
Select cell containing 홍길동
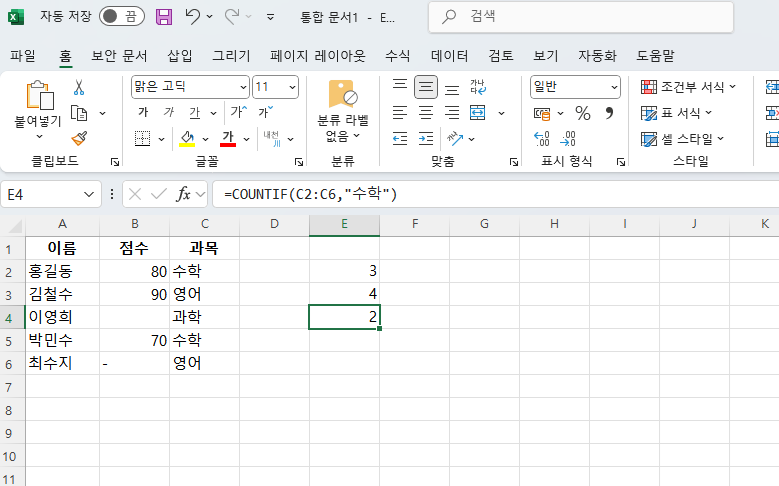62,271
